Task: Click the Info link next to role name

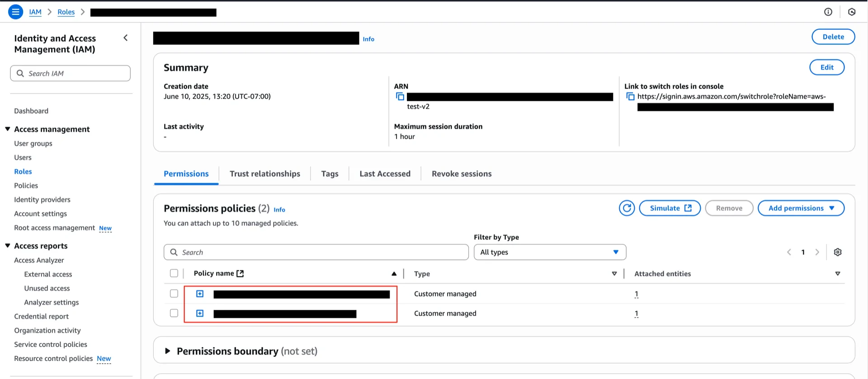Action: pos(368,39)
